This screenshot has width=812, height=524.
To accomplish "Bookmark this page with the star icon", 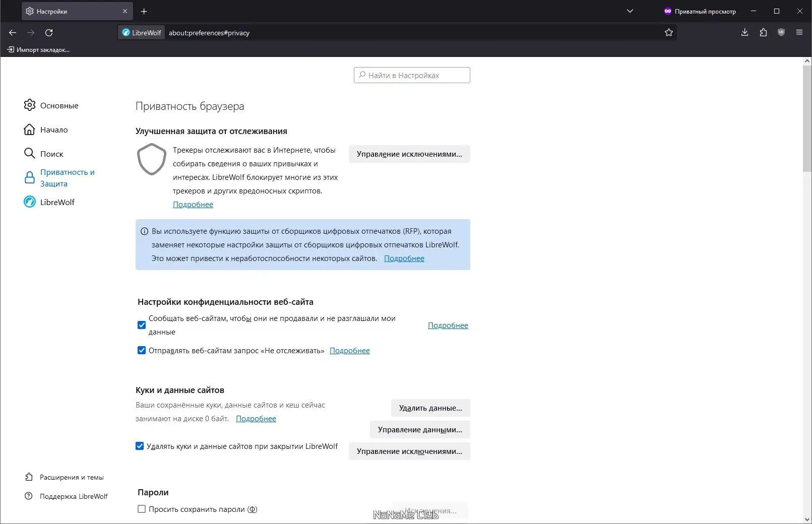I will tap(669, 33).
